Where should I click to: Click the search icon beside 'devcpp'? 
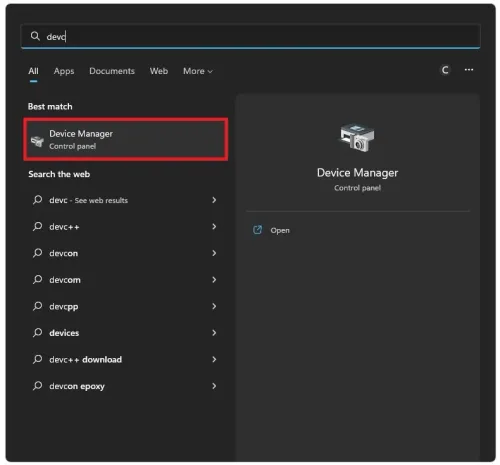pyautogui.click(x=37, y=306)
